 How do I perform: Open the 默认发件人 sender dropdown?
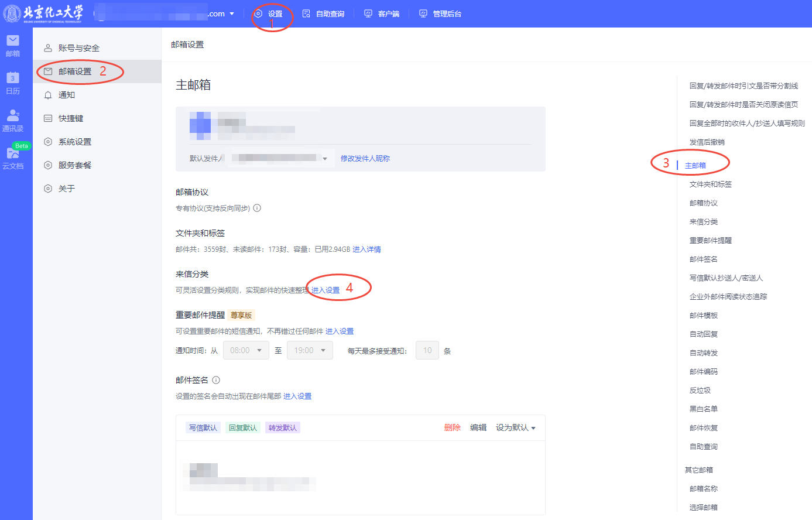click(x=281, y=158)
